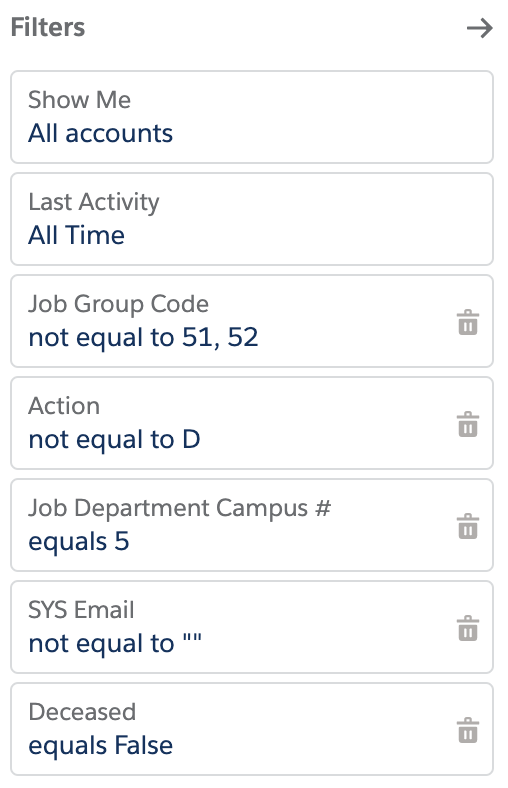The image size is (508, 788).
Task: Edit the Job Group Code filter
Action: point(252,321)
